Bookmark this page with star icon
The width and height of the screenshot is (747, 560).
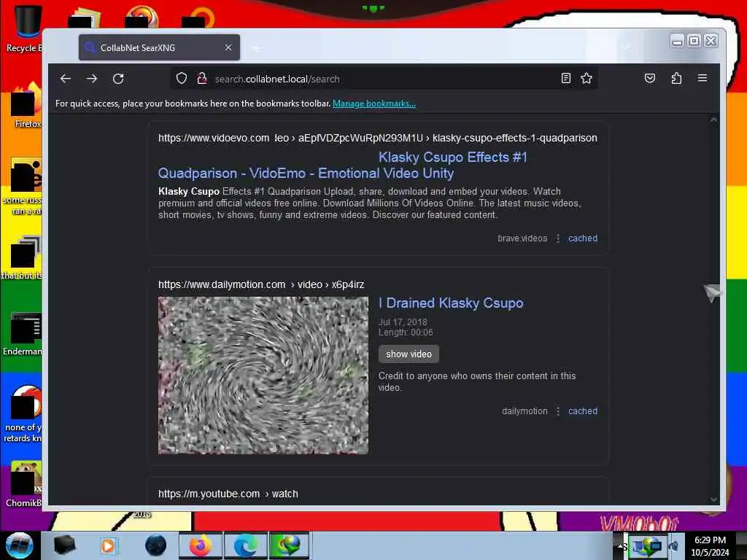click(587, 78)
